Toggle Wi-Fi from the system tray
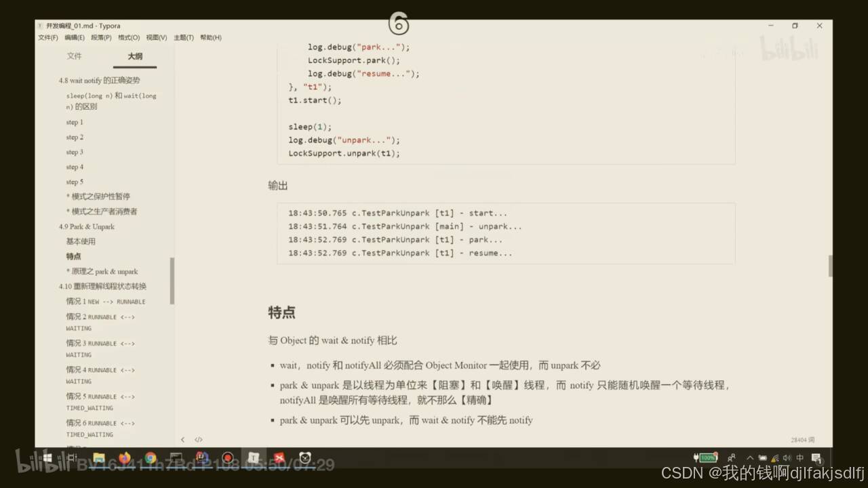This screenshot has width=868, height=488. coord(774,457)
